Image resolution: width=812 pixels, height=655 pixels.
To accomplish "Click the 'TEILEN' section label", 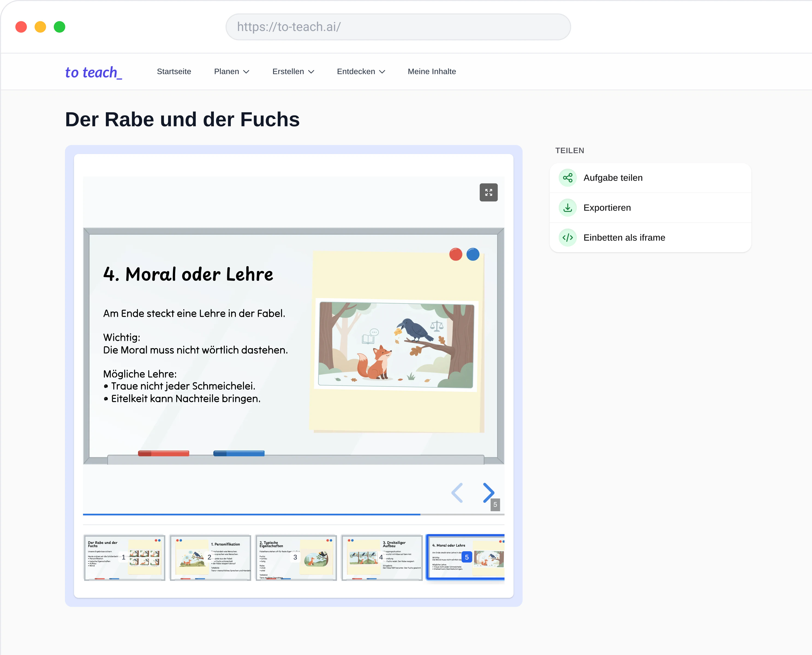I will [569, 151].
